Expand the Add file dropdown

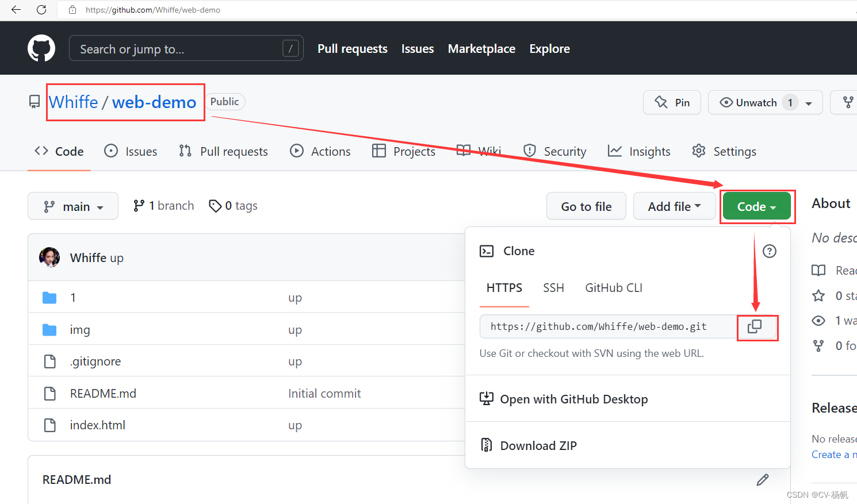674,206
